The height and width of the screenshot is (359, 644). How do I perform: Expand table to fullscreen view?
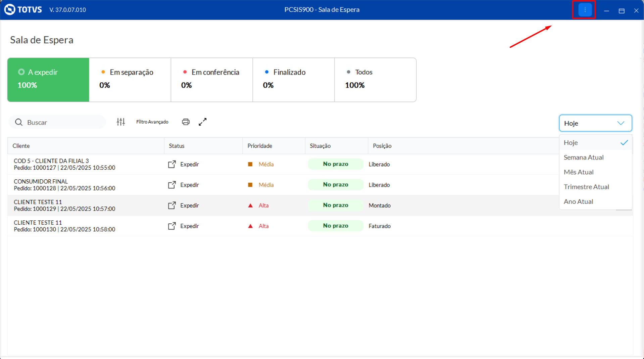(202, 122)
